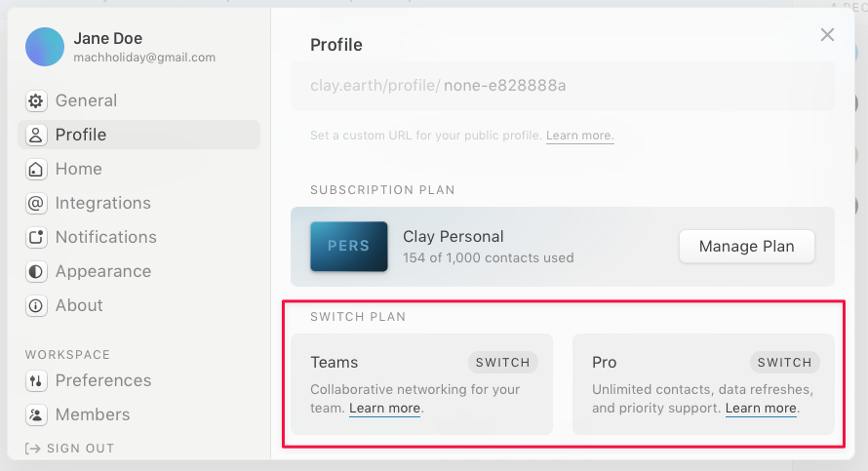Click the Appearance half-circle icon
Image resolution: width=868 pixels, height=471 pixels.
[36, 272]
